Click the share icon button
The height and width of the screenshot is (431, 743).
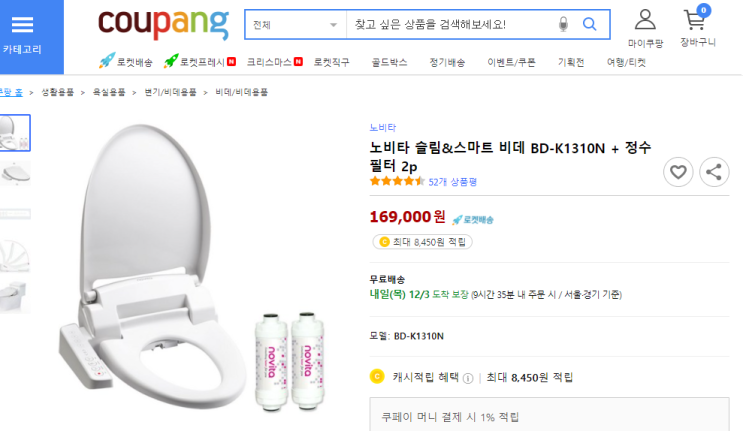[714, 172]
